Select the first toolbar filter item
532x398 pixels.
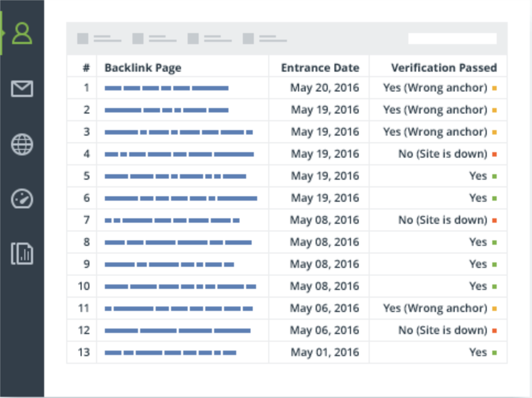[99, 39]
